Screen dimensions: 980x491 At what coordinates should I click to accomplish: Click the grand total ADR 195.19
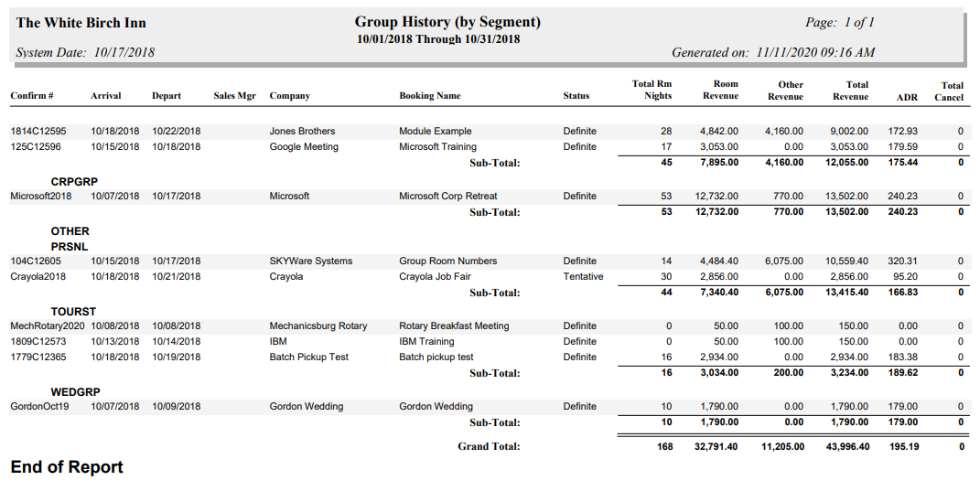tap(904, 447)
